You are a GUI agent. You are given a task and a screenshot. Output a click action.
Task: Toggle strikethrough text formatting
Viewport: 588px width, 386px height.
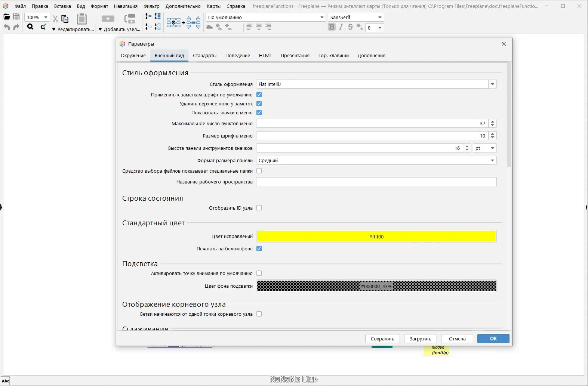click(x=350, y=27)
